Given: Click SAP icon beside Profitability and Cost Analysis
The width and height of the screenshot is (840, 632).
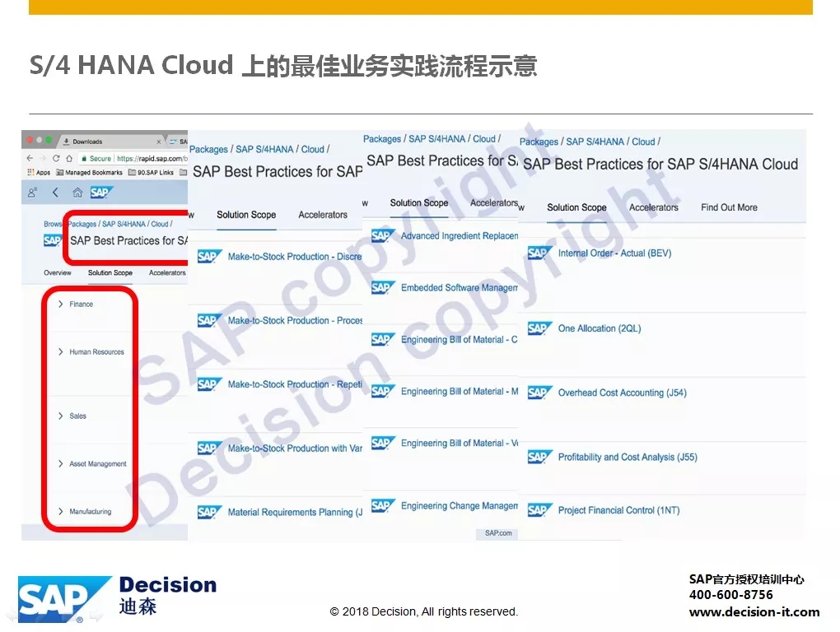Looking at the screenshot, I should click(x=540, y=457).
